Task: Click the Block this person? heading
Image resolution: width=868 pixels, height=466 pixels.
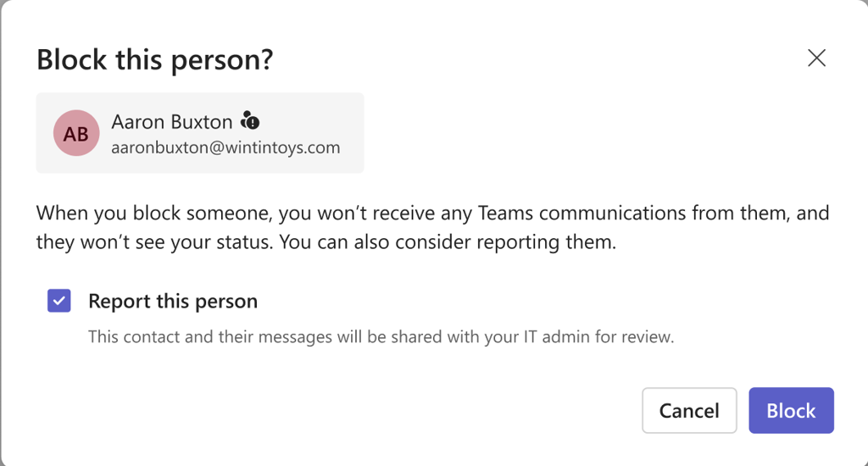Action: (155, 59)
